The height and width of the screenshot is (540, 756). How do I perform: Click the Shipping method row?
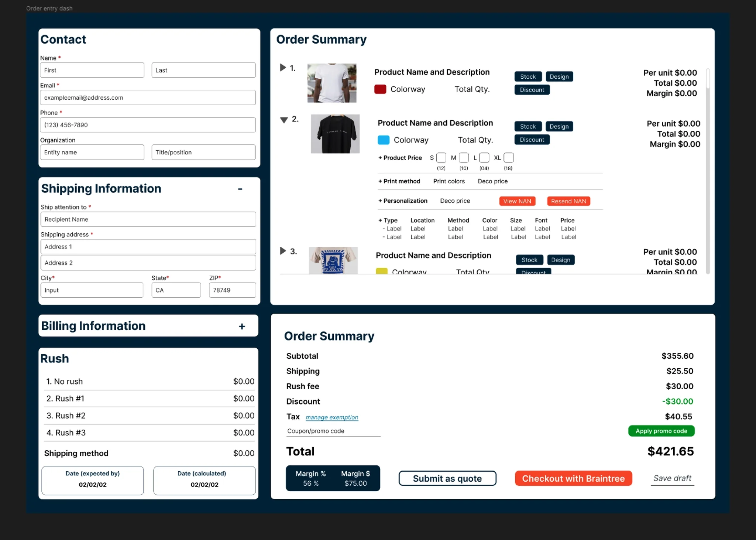tap(150, 453)
